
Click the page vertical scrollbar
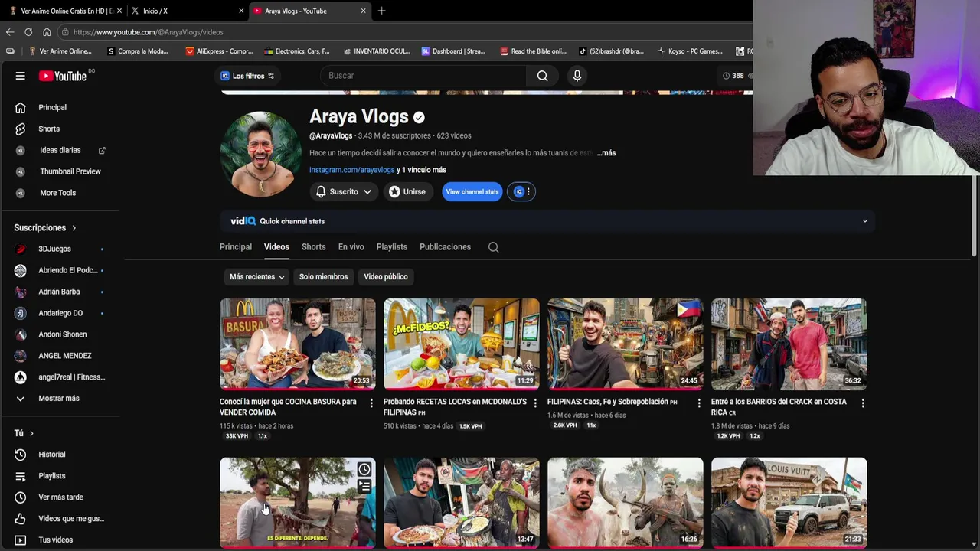[975, 217]
